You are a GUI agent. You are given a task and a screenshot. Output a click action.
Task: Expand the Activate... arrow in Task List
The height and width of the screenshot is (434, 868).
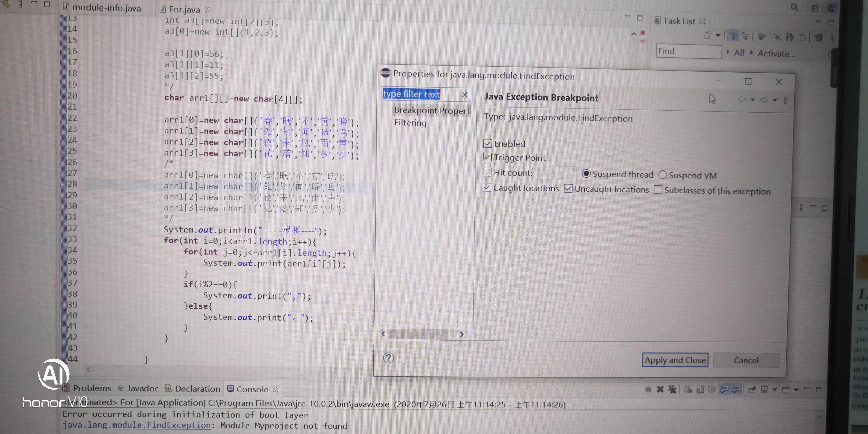click(x=752, y=53)
